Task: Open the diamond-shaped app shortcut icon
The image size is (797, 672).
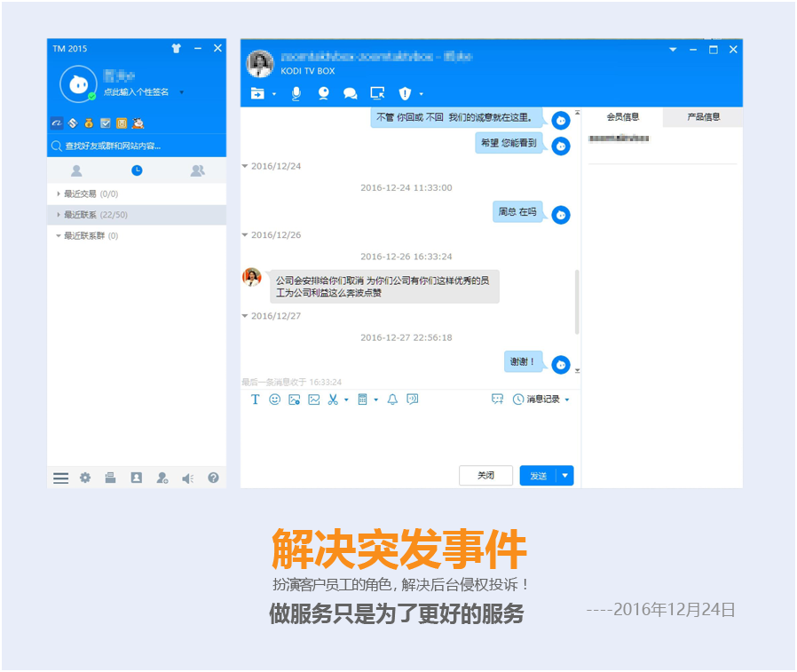Action: 73,123
